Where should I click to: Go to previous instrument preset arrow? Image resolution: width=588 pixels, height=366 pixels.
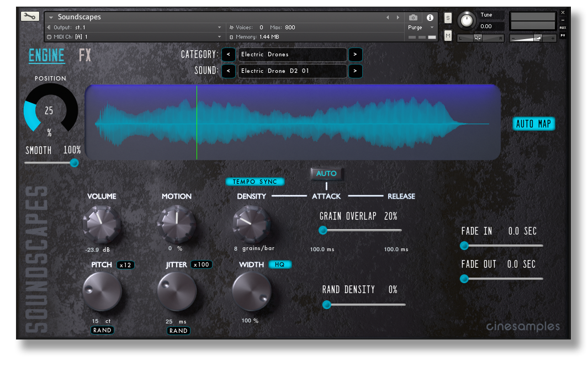click(388, 17)
